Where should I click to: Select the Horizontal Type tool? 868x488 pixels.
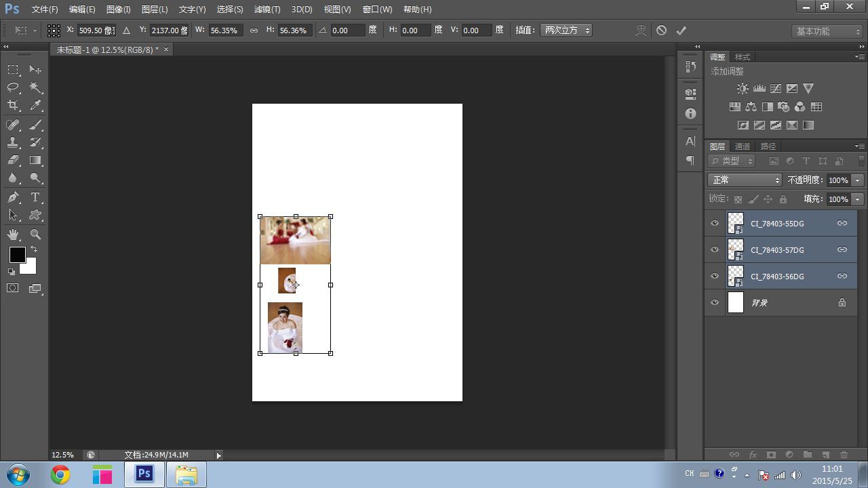(35, 197)
